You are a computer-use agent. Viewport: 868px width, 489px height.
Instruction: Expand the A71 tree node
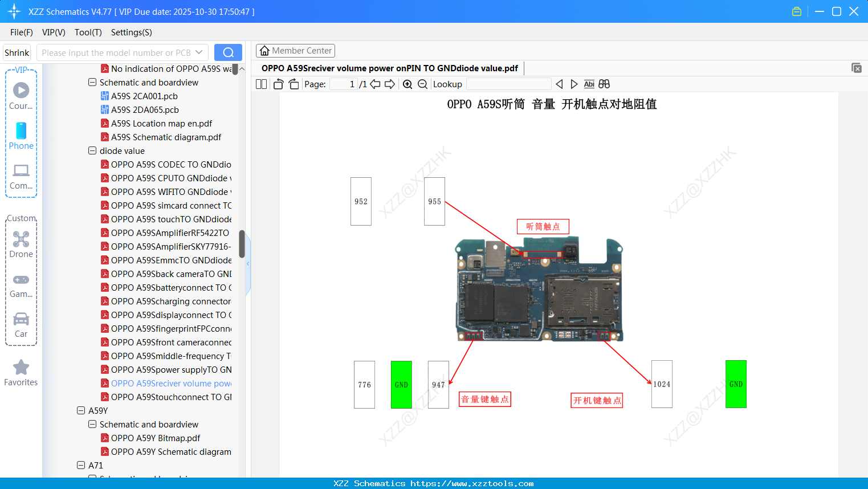point(80,465)
